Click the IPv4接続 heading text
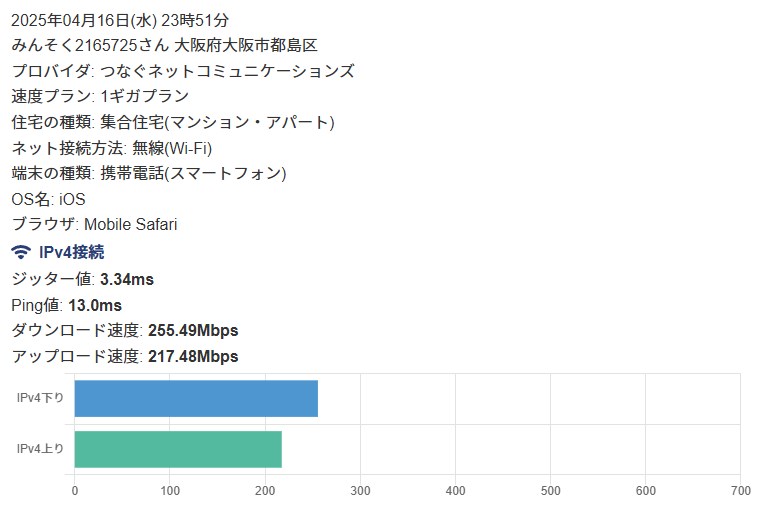The image size is (765, 505). (71, 252)
